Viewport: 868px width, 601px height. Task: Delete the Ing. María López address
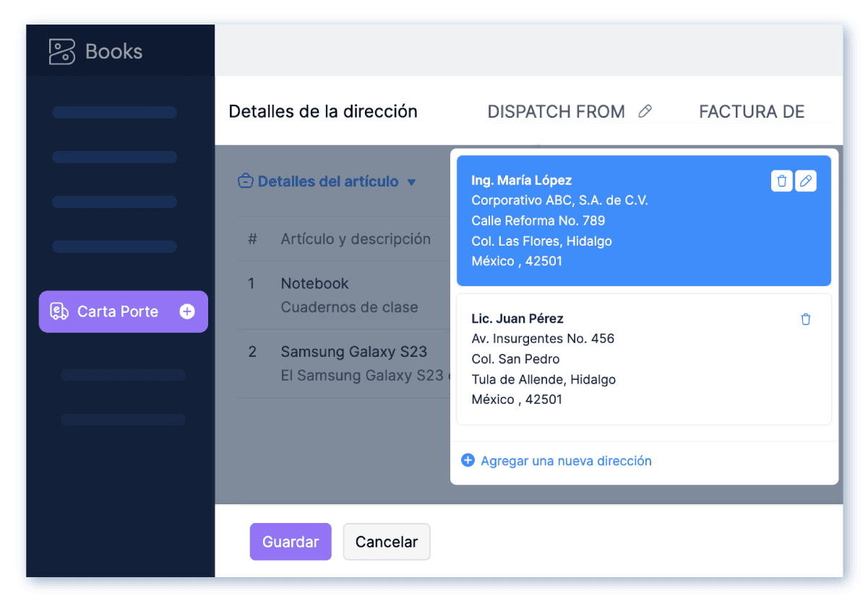(781, 181)
